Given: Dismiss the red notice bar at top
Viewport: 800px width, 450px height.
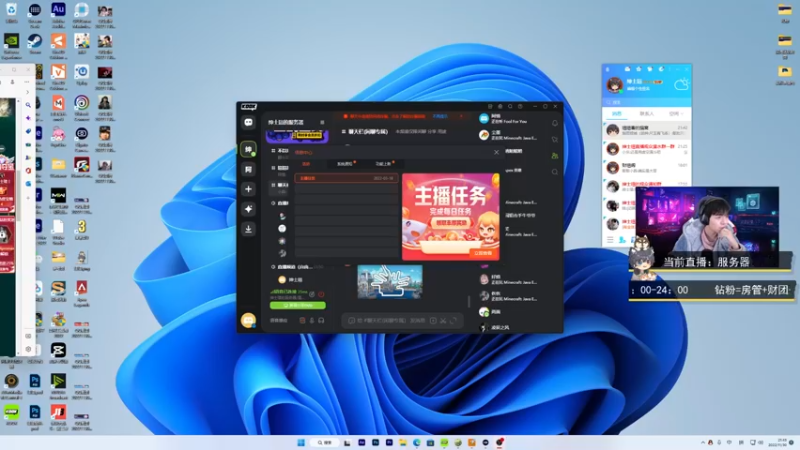Looking at the screenshot, I should click(x=462, y=116).
